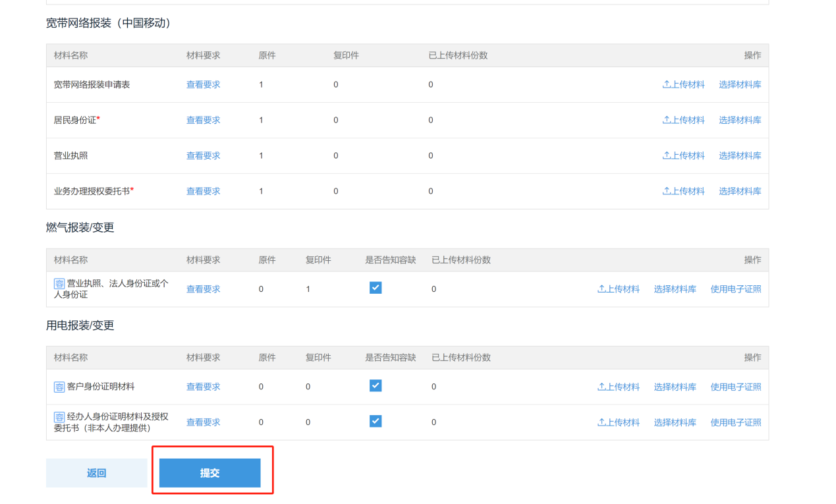Upload material for 居民身份证
This screenshot has height=504, width=836.
[x=683, y=120]
